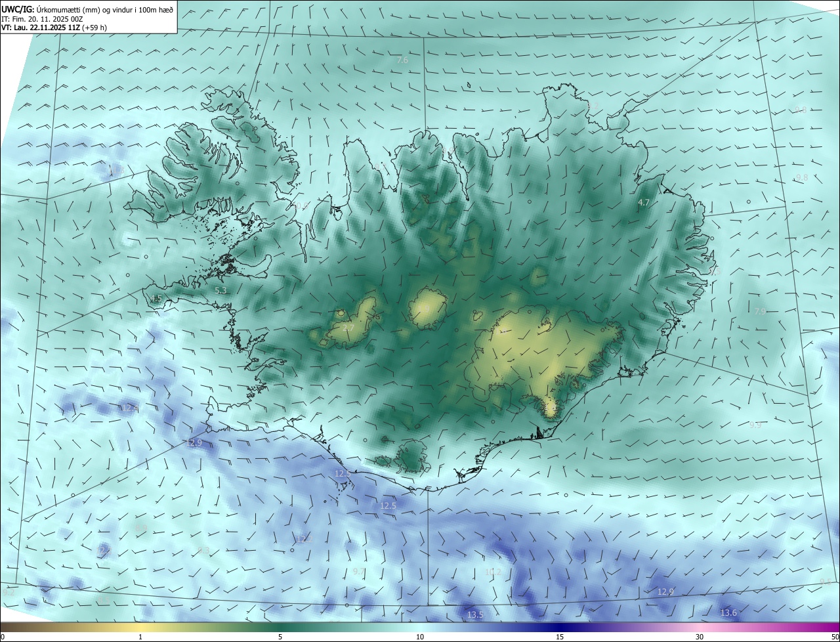
Task: Click the 5.3 value label on the map
Action: (x=220, y=290)
